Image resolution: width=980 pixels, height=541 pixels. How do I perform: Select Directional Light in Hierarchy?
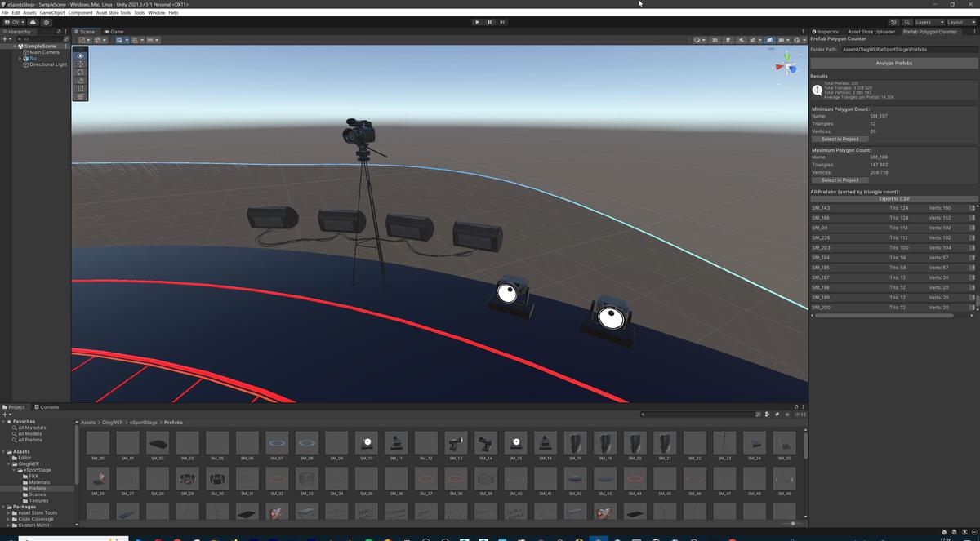coord(48,64)
